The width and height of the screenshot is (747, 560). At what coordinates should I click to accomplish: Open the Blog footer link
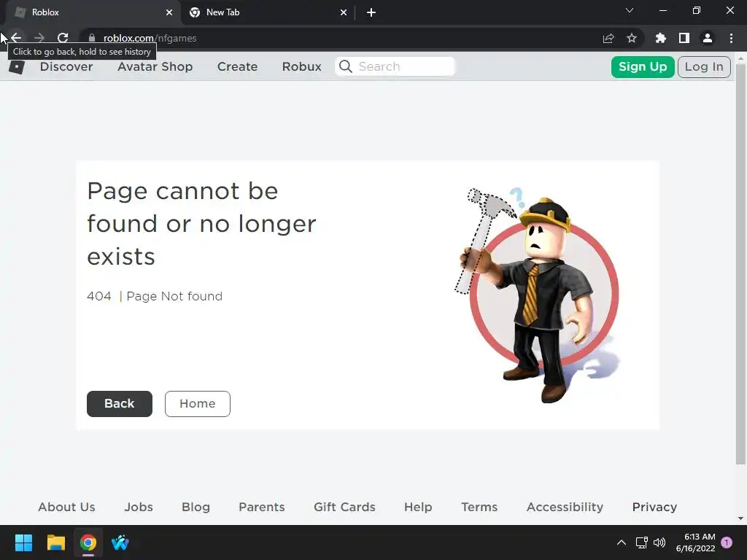[196, 507]
